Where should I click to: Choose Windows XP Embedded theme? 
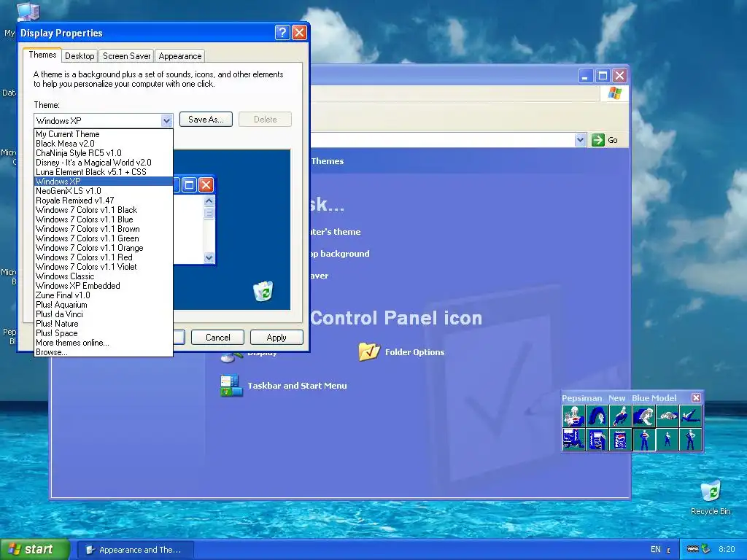click(104, 286)
